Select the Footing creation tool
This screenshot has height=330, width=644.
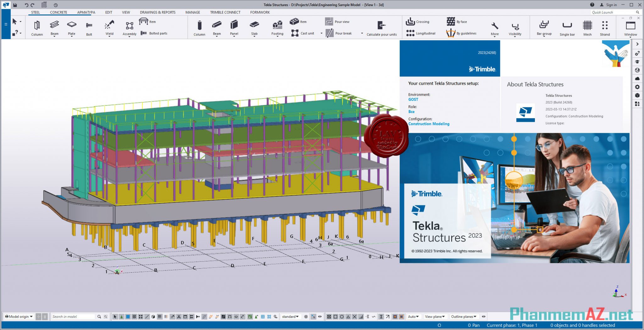coord(277,28)
